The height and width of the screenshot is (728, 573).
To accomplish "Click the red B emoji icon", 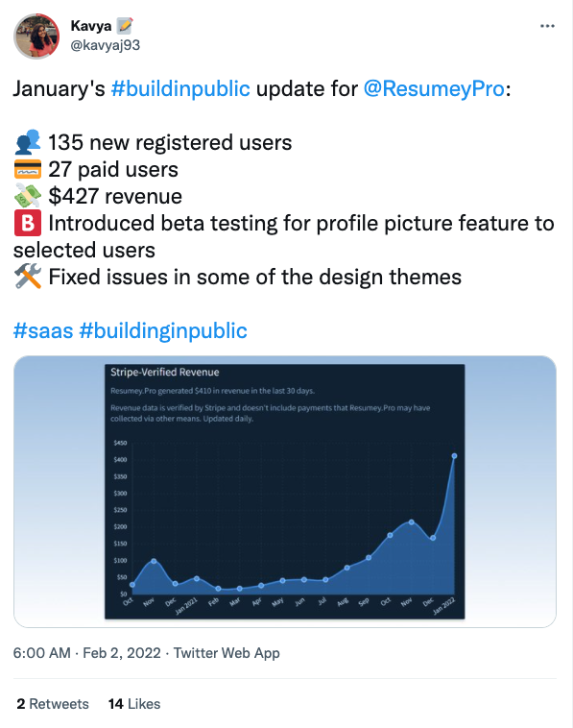I will click(28, 224).
